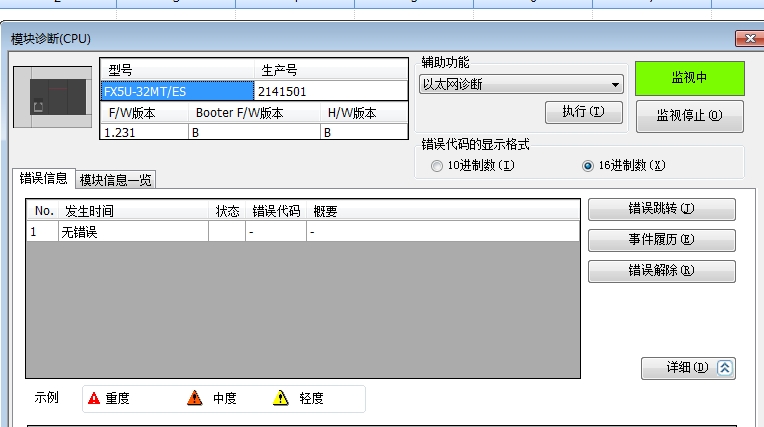Switch to the 模块信息一览 tab

tap(117, 180)
